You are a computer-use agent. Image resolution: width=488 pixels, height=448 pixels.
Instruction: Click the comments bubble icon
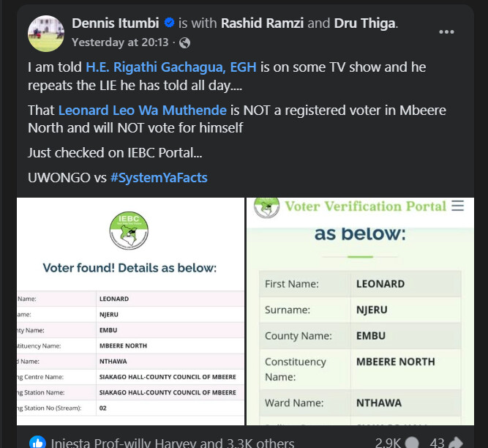point(413,443)
